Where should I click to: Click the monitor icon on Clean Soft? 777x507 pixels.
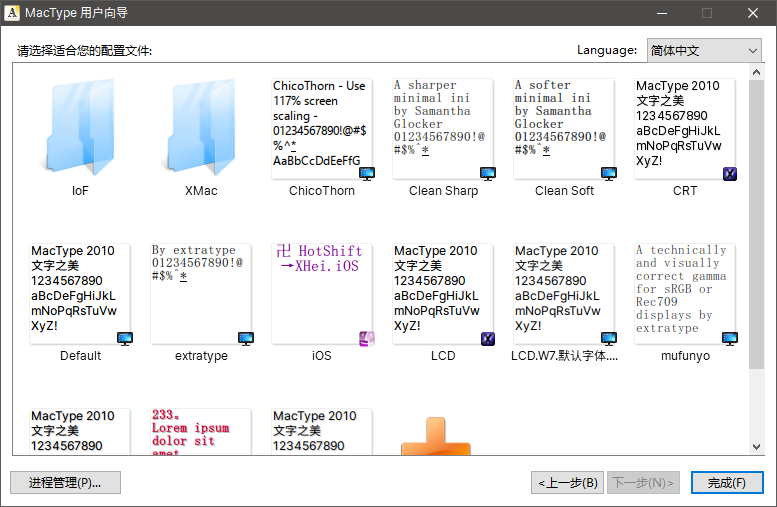(x=609, y=173)
